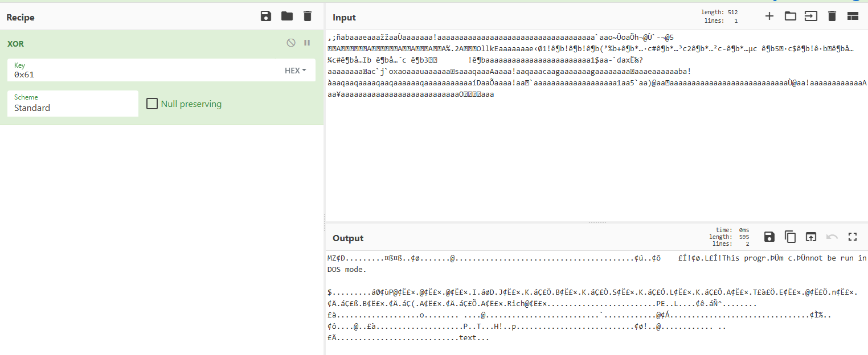Load a recipe using folder icon
Image resolution: width=868 pixels, height=355 pixels.
287,16
